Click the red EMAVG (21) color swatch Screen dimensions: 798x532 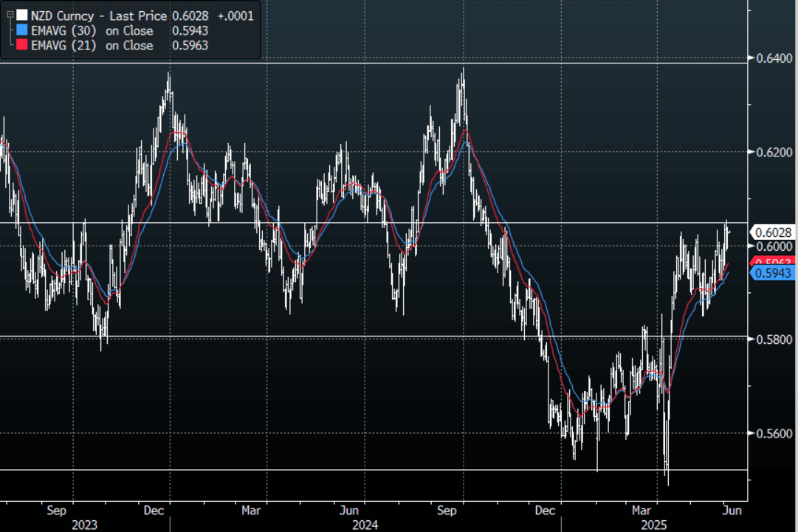(x=22, y=46)
